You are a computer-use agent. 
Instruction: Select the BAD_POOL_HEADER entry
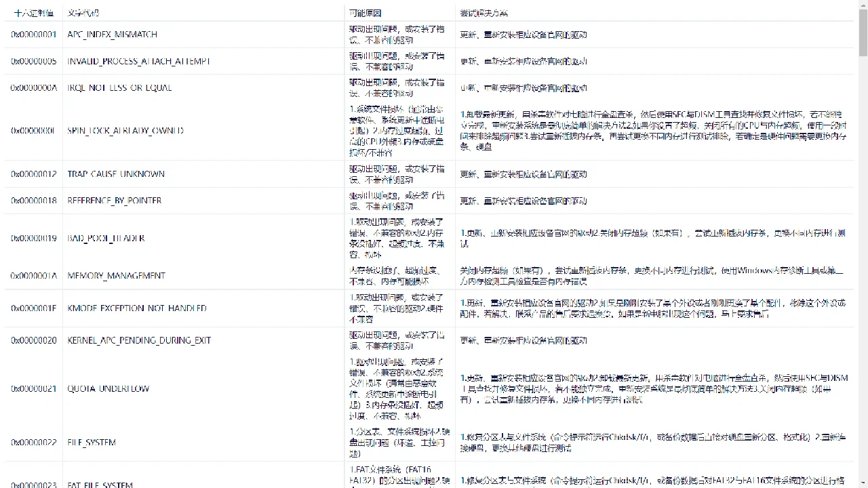107,238
